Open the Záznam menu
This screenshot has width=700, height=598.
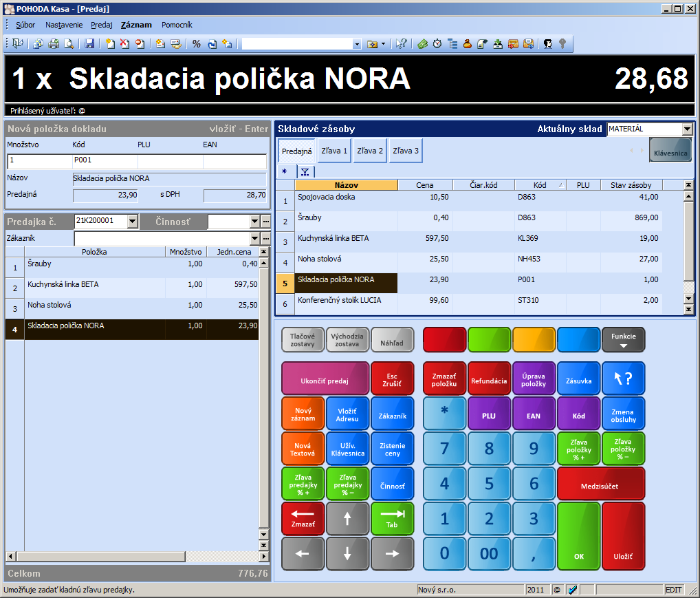(x=136, y=25)
